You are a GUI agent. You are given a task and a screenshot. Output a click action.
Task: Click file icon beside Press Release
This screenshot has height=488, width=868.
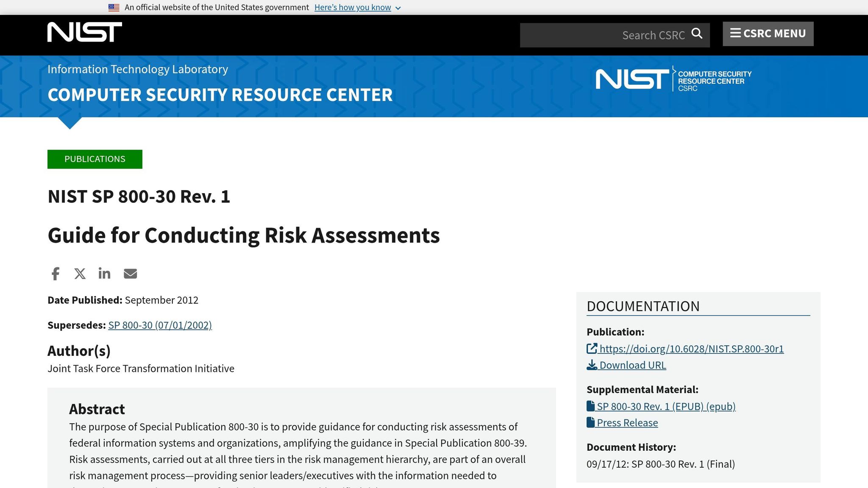(590, 422)
